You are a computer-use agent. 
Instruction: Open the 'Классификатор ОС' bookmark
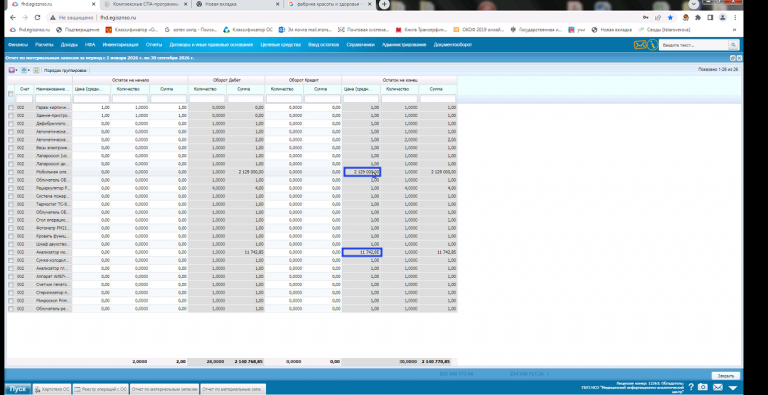[247, 30]
